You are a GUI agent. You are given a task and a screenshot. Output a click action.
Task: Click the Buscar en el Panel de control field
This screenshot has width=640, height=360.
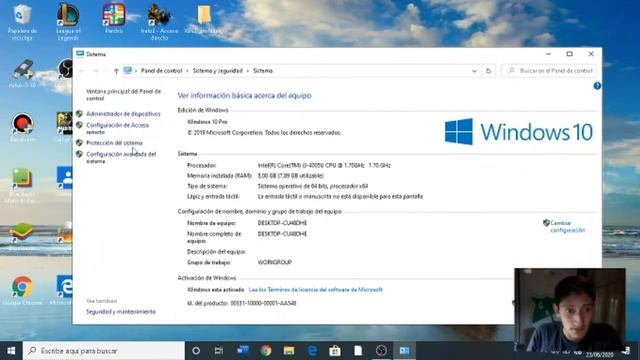click(x=549, y=71)
